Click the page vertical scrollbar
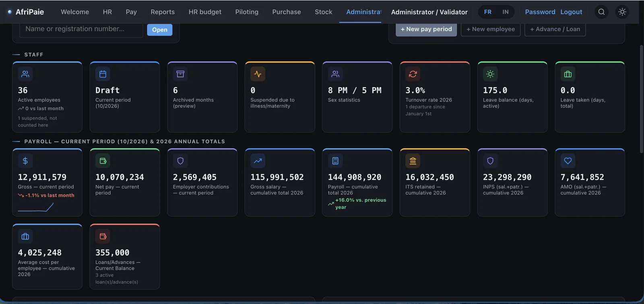This screenshot has height=304, width=644. pos(642,99)
